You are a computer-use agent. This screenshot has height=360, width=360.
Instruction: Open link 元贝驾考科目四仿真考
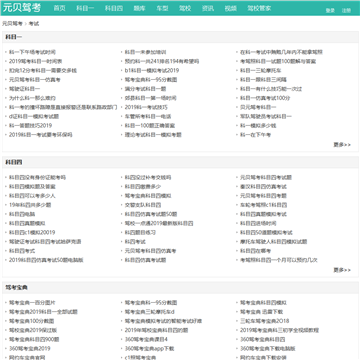150,251
